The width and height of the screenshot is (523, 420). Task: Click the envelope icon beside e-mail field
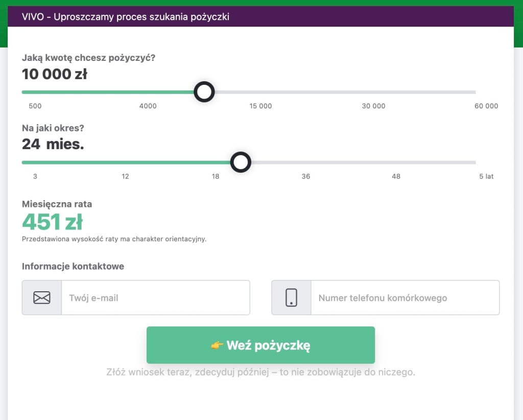click(x=42, y=297)
